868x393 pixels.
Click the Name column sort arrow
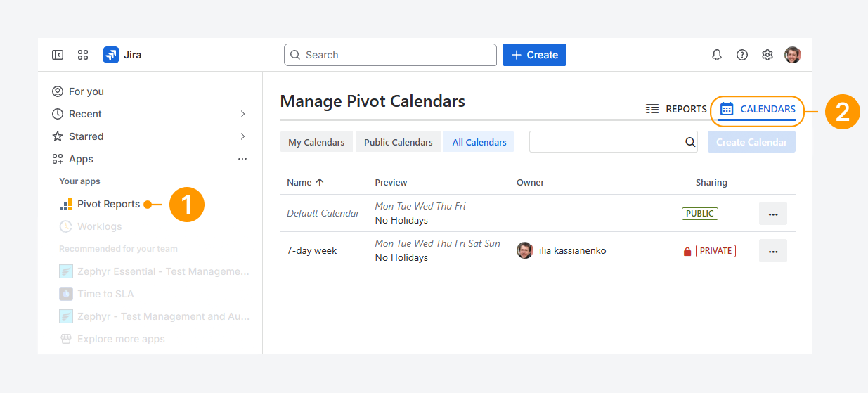click(x=320, y=182)
